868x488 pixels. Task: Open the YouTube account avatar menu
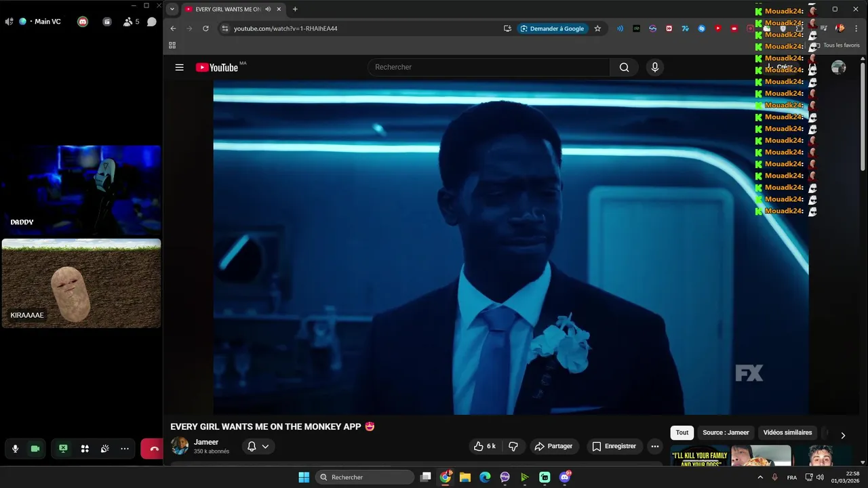(839, 67)
